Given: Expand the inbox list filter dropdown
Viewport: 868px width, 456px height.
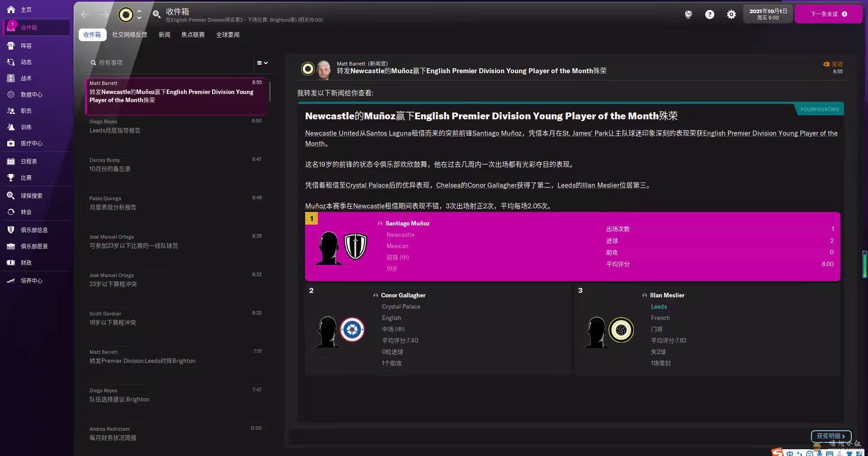Looking at the screenshot, I should coord(262,63).
